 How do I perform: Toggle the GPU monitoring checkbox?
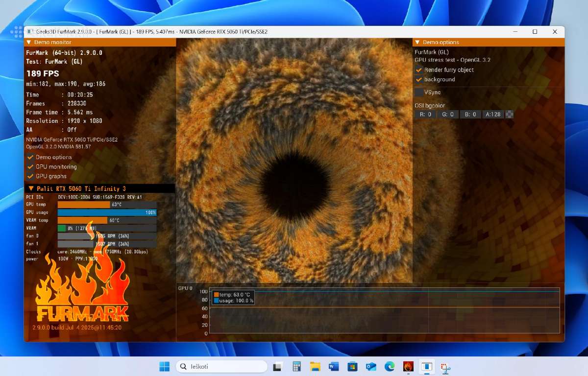click(30, 166)
